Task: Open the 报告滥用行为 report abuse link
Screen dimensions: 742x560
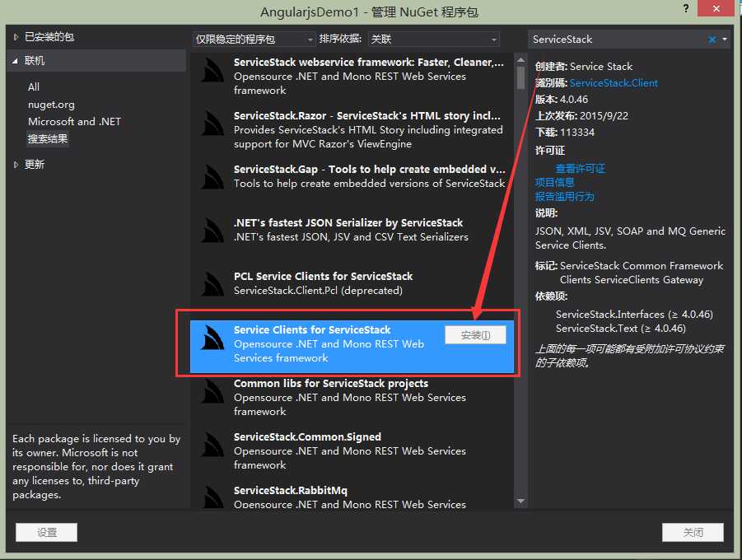Action: coord(565,197)
